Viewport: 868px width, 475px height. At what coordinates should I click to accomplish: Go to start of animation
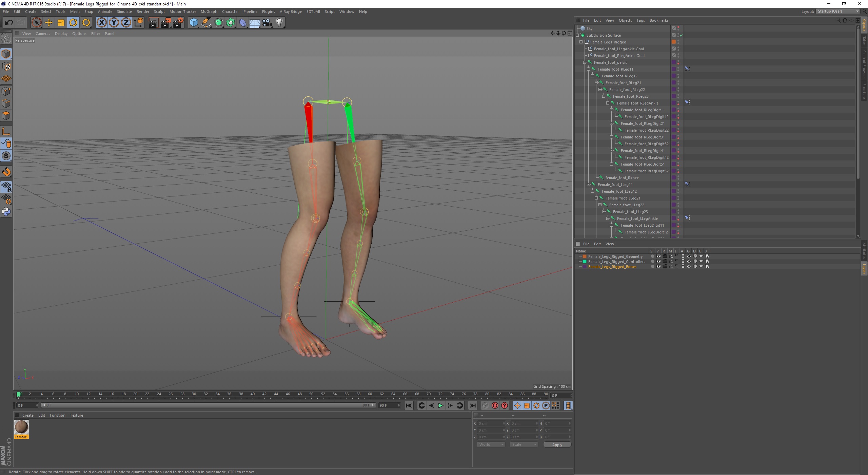[409, 405]
